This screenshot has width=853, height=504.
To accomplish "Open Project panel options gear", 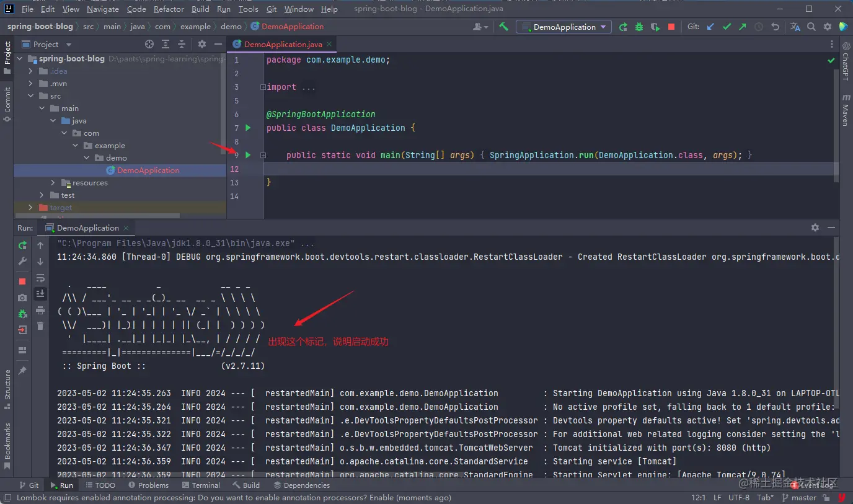I will point(202,44).
